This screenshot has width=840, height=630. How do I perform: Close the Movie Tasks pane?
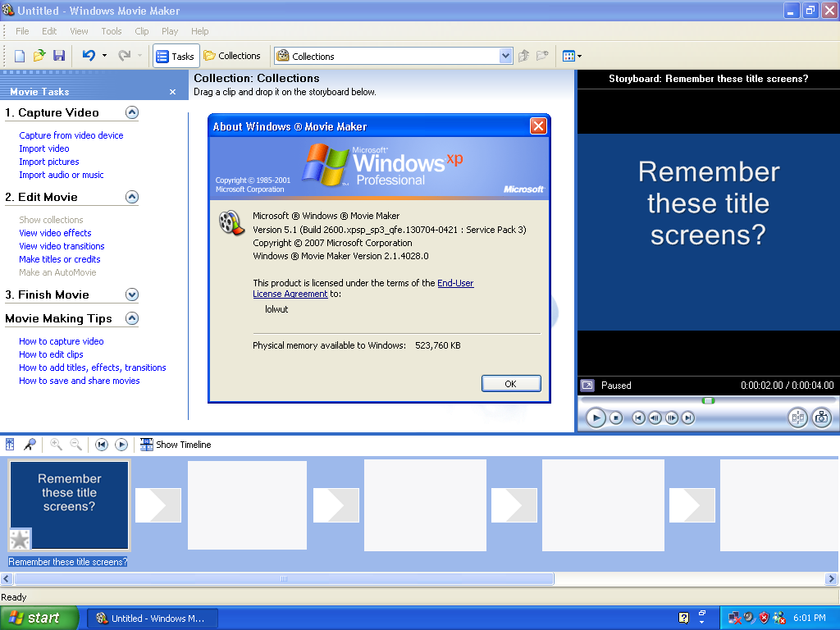tap(172, 92)
